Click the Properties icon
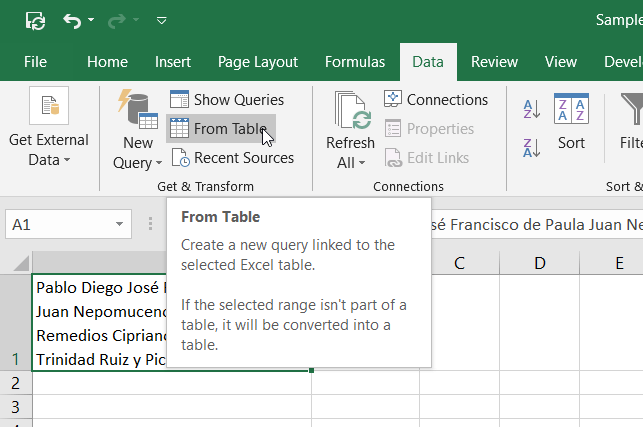Viewport: 643px width, 427px height. point(393,128)
